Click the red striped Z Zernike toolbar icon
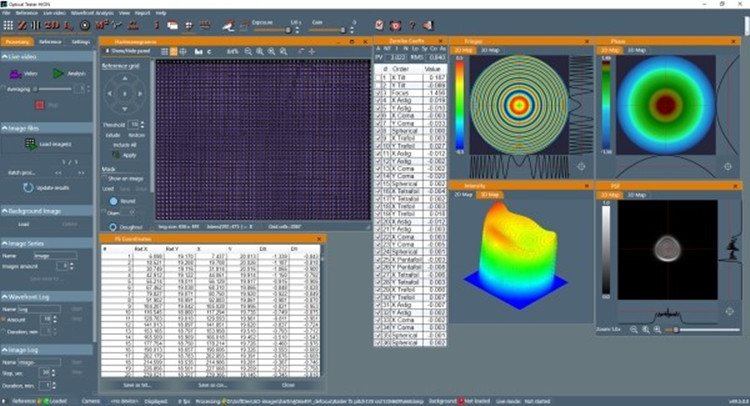Screen dimensions: 750x406 [x=22, y=25]
